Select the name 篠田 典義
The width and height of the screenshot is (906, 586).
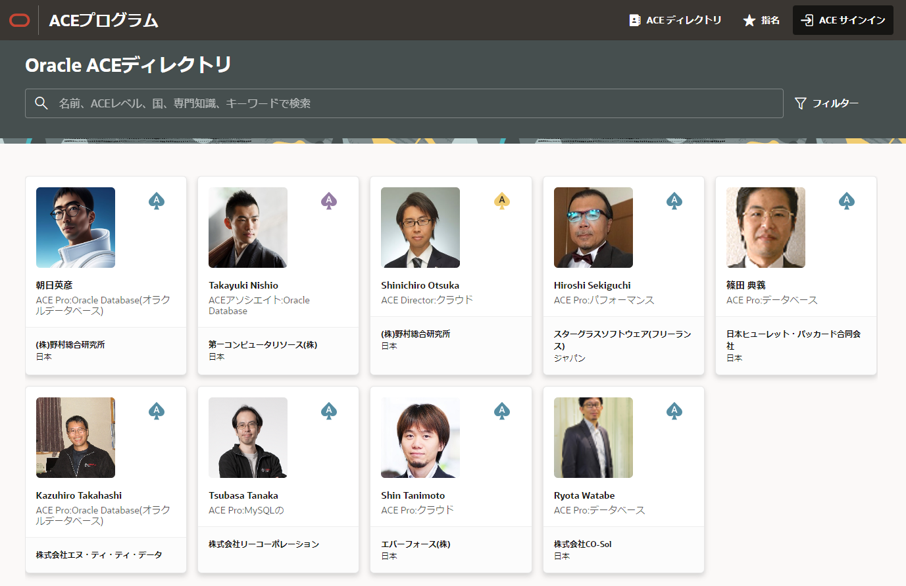point(746,285)
